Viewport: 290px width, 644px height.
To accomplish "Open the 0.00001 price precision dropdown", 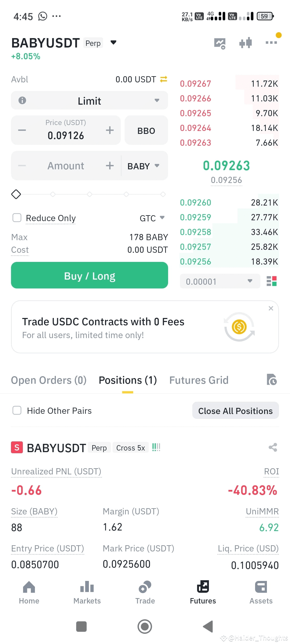I will click(x=220, y=281).
